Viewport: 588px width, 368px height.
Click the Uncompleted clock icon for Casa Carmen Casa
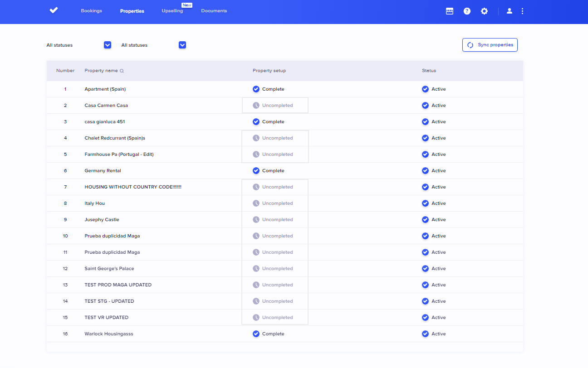pyautogui.click(x=256, y=106)
